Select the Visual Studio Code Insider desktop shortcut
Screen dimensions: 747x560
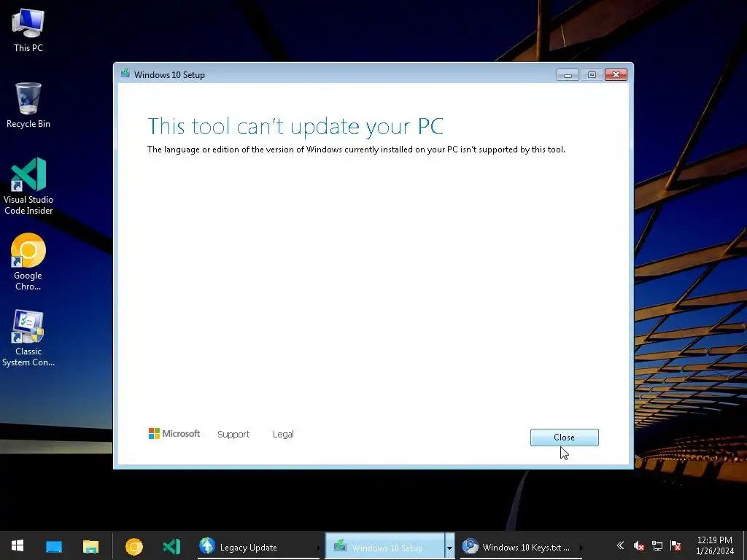[x=28, y=186]
